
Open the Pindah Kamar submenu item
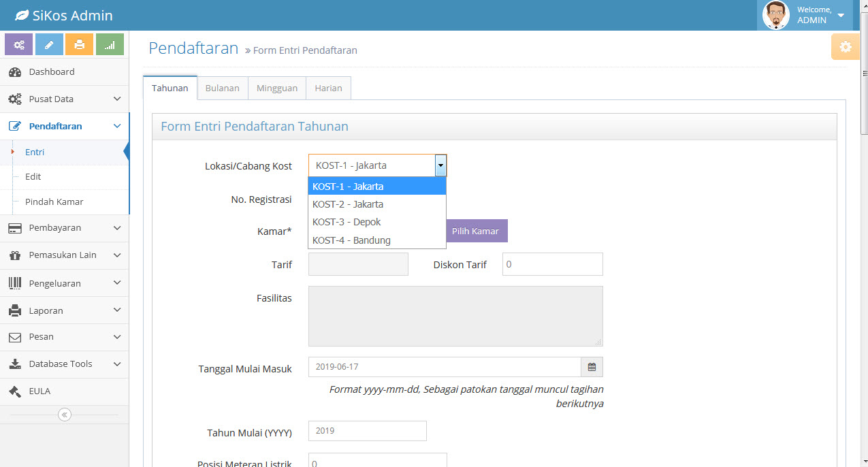pos(64,202)
